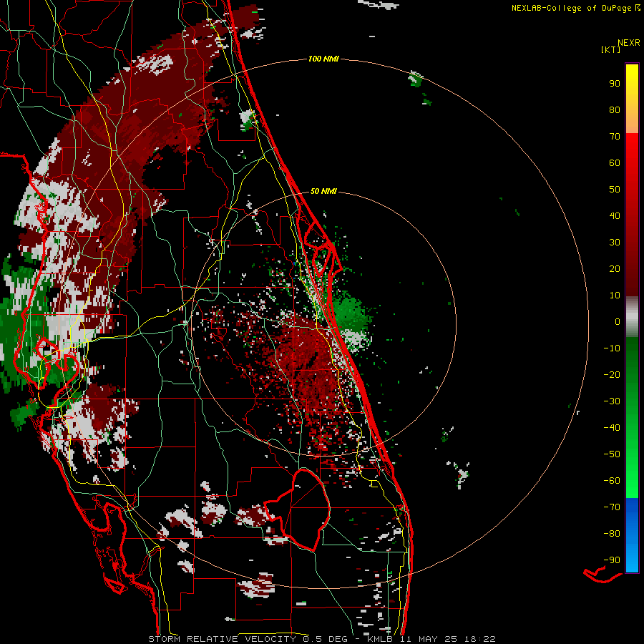Click the 90 value on velocity scale
The image size is (644, 644).
615,84
